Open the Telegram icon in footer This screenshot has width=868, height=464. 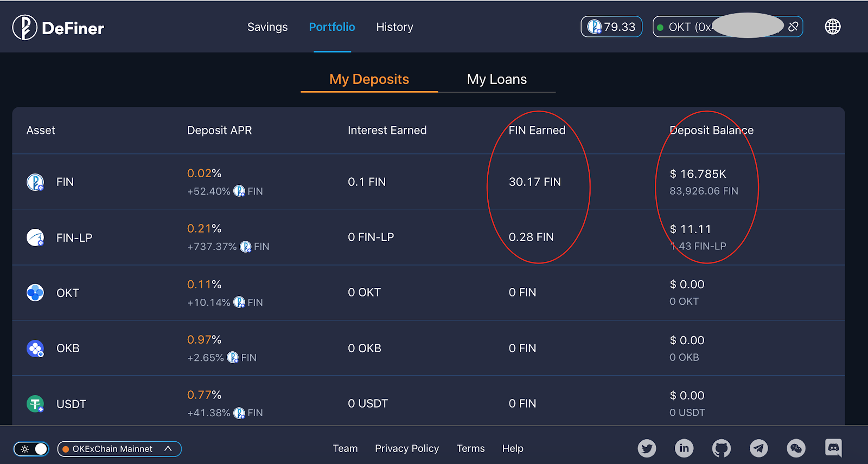[x=759, y=448]
